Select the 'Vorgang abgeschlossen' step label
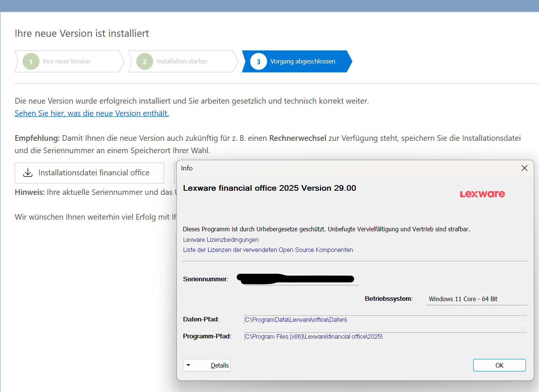The height and width of the screenshot is (392, 539). point(303,62)
